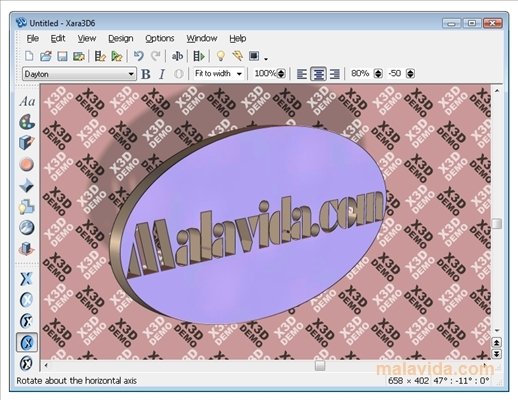Open shadow options with the bulb and block icon
The height and width of the screenshot is (400, 518).
pyautogui.click(x=27, y=207)
